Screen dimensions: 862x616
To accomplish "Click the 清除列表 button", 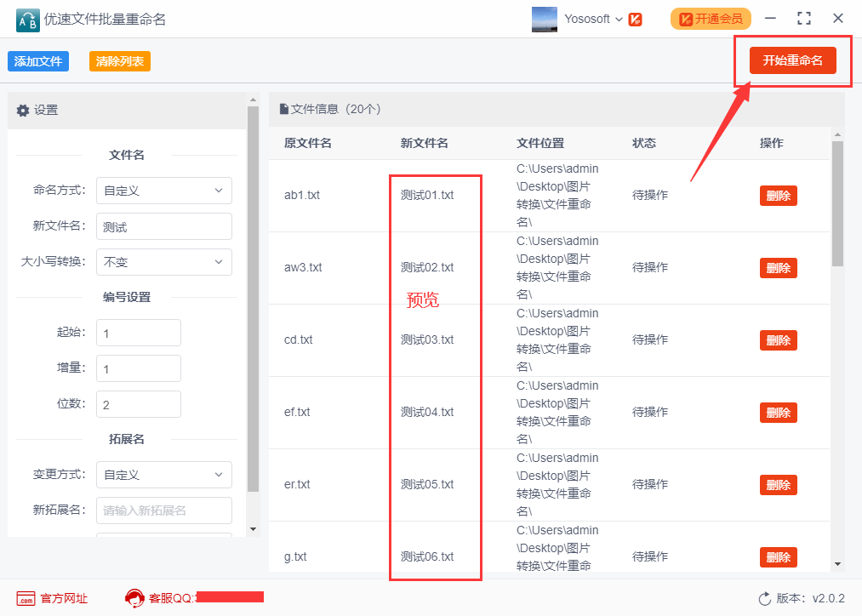I will click(120, 61).
